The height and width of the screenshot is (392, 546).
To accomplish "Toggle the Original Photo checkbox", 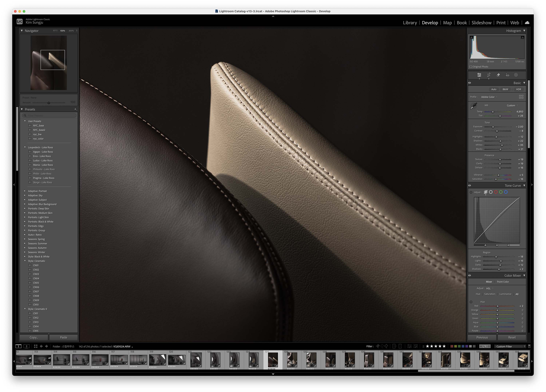I will tap(471, 67).
